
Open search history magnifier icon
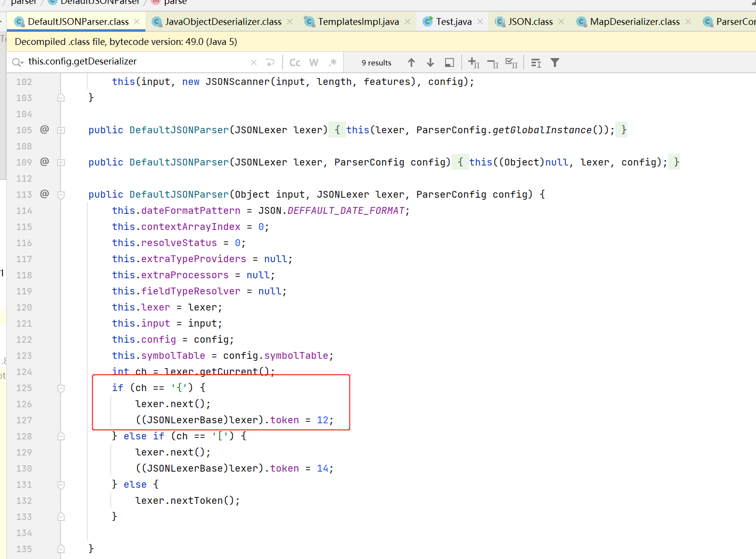(x=18, y=62)
